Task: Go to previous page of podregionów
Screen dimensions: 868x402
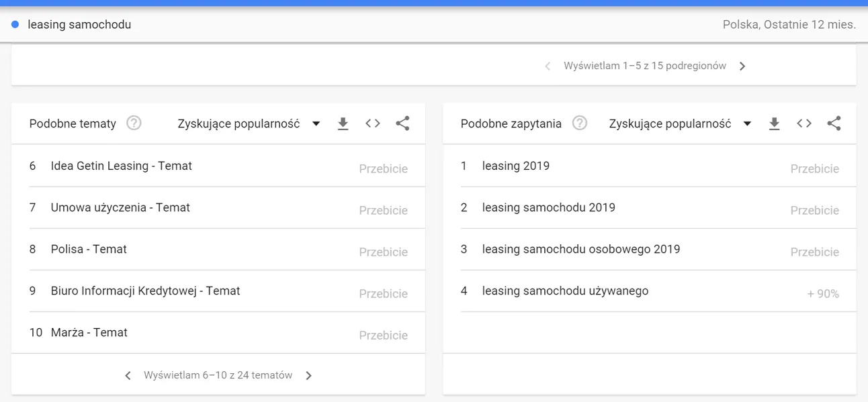Action: [548, 66]
